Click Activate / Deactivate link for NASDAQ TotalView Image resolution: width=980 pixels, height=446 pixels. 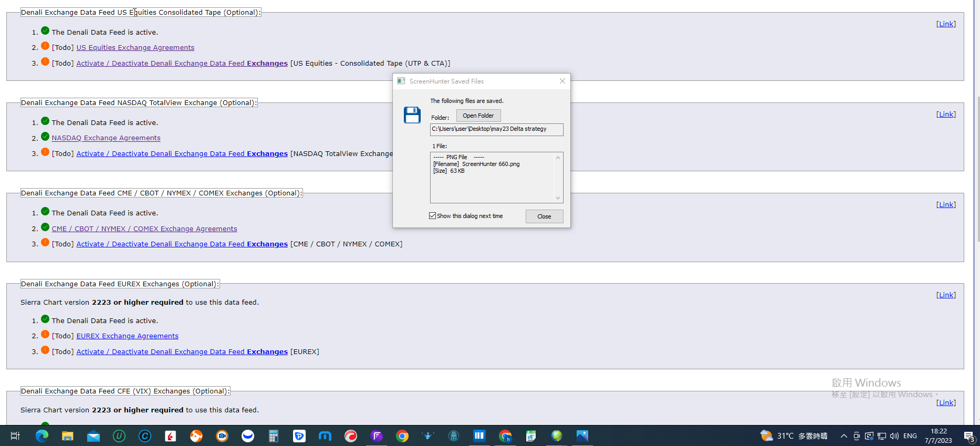(182, 154)
